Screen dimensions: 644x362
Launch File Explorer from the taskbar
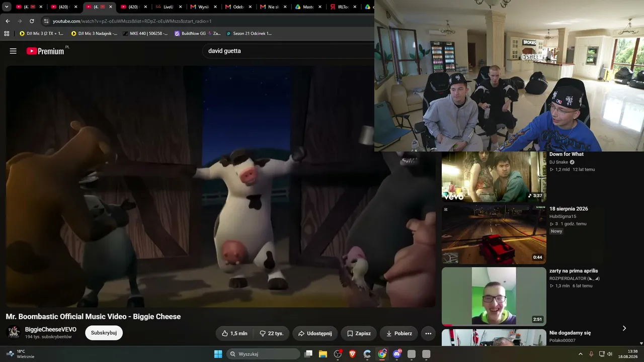pos(323,354)
